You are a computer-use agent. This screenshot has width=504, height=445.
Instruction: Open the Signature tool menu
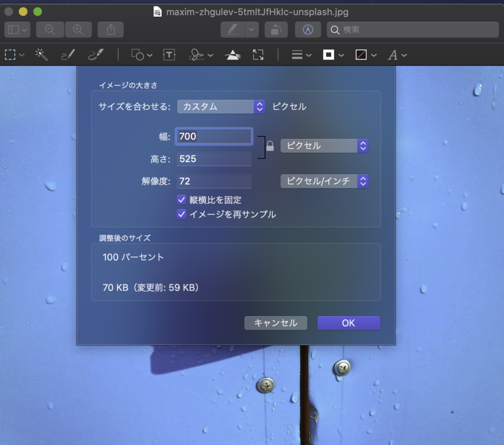[x=201, y=55]
